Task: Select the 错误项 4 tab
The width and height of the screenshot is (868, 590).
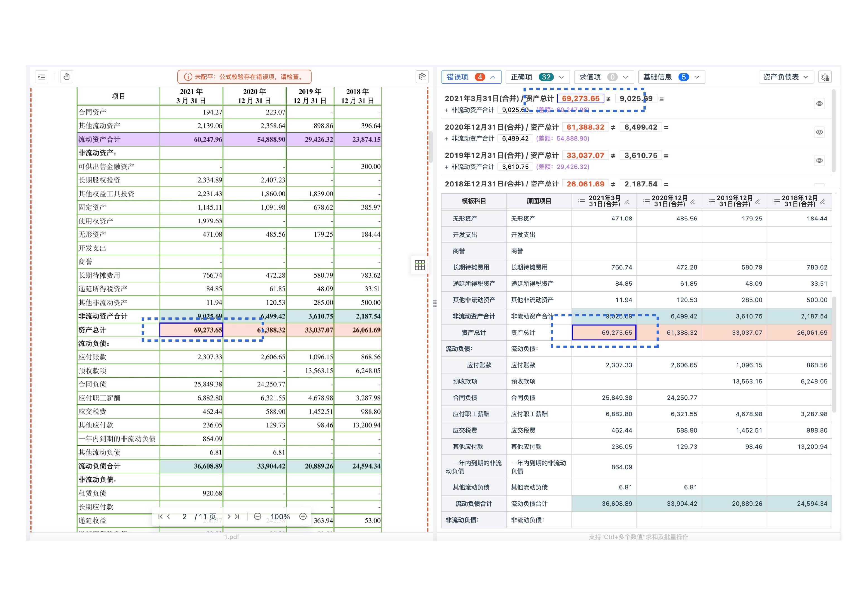Action: tap(471, 77)
